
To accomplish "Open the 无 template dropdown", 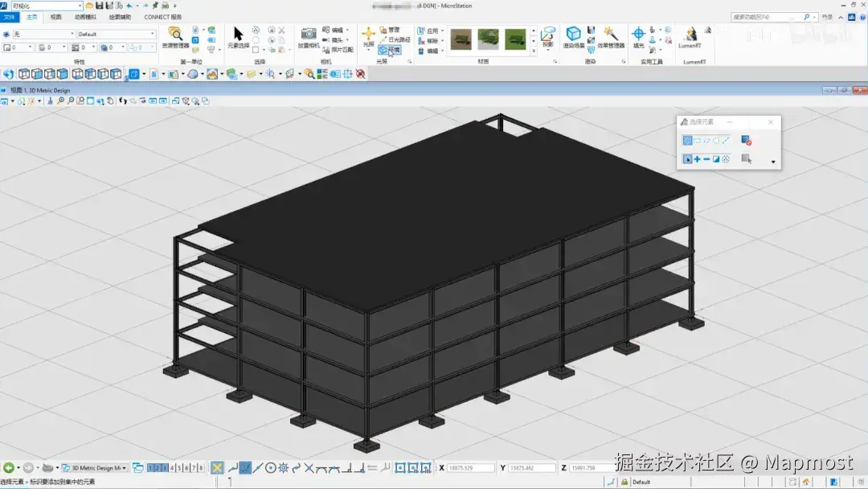I will point(43,34).
